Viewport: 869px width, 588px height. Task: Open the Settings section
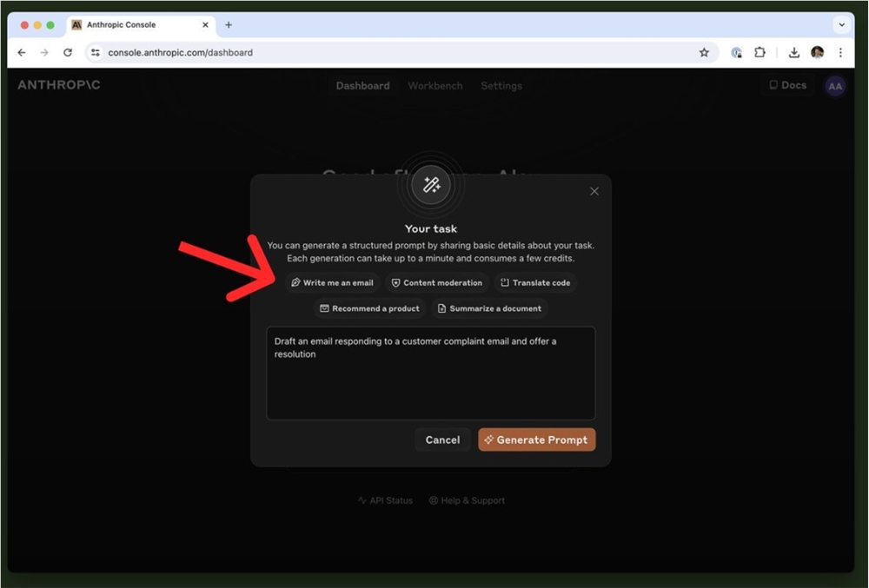(x=501, y=85)
